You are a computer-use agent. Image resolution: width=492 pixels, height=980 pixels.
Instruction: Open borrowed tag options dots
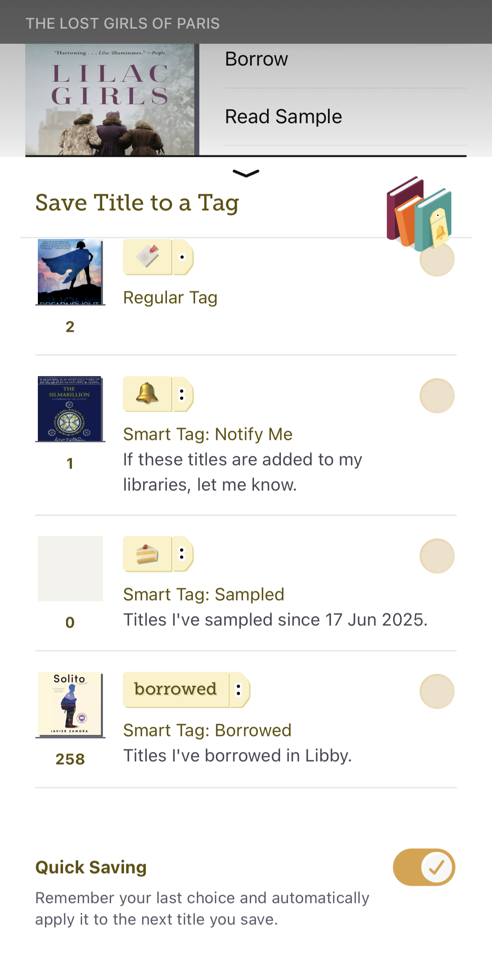pyautogui.click(x=239, y=689)
